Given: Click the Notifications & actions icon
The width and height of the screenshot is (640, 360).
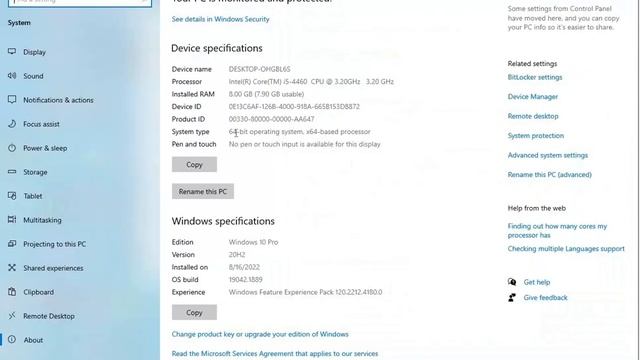Looking at the screenshot, I should [12, 100].
